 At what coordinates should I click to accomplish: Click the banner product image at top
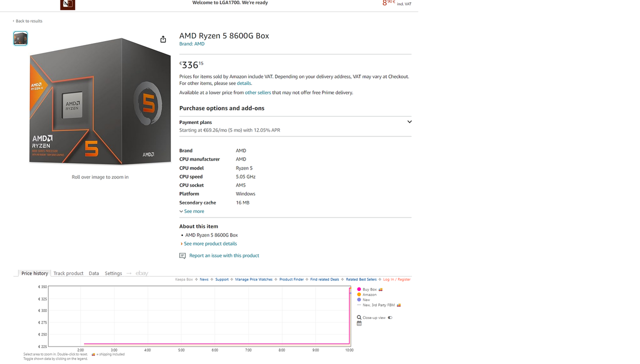(x=67, y=4)
